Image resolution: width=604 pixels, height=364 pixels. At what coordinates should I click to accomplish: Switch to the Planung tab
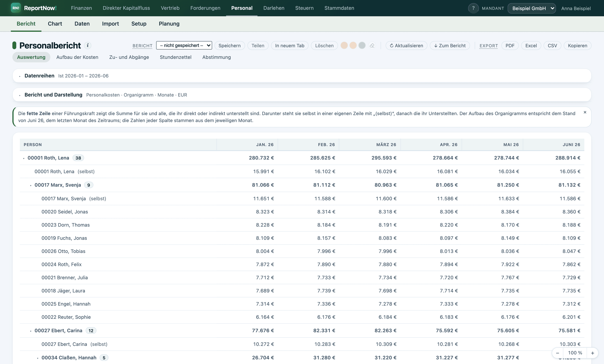coord(169,24)
